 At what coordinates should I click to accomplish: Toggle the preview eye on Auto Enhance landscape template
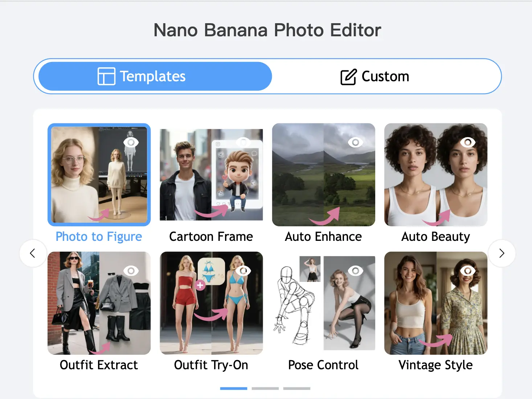click(x=356, y=142)
